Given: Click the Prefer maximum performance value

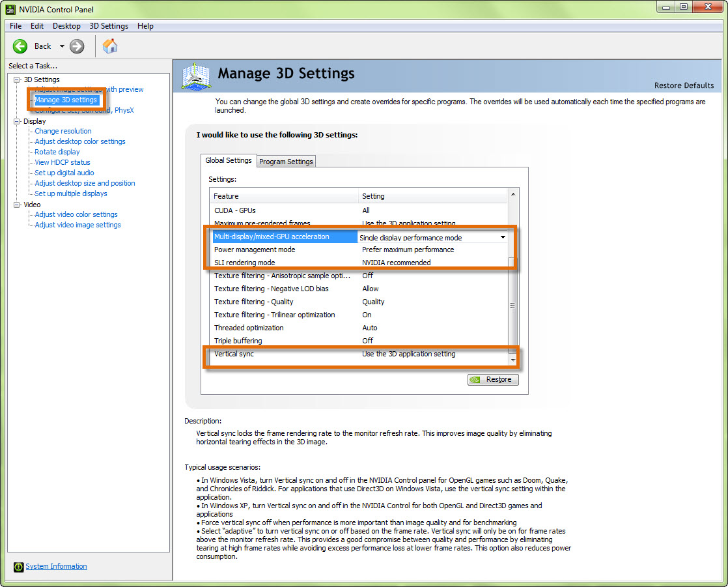Looking at the screenshot, I should 408,250.
